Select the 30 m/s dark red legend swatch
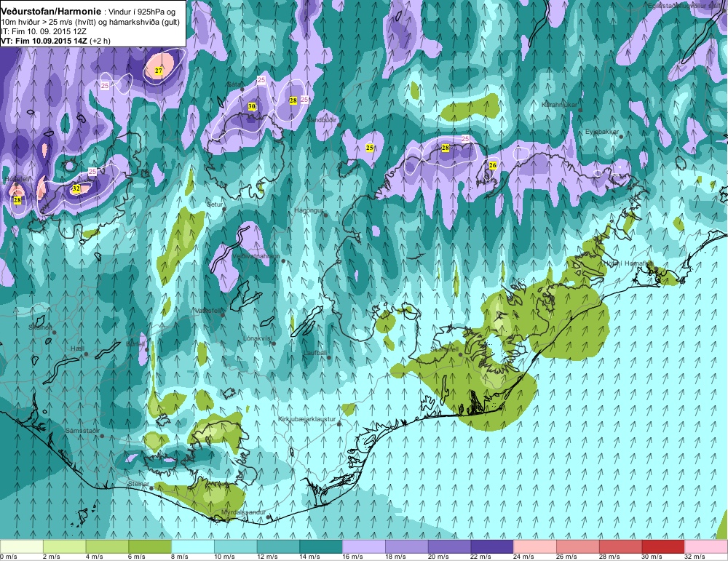The width and height of the screenshot is (728, 561). coord(663,546)
